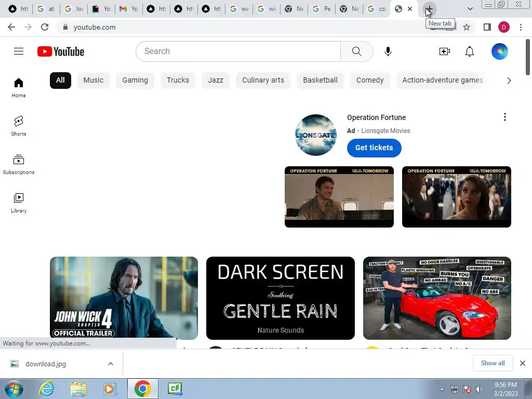
Task: Start voice search with microphone icon
Action: click(x=388, y=51)
